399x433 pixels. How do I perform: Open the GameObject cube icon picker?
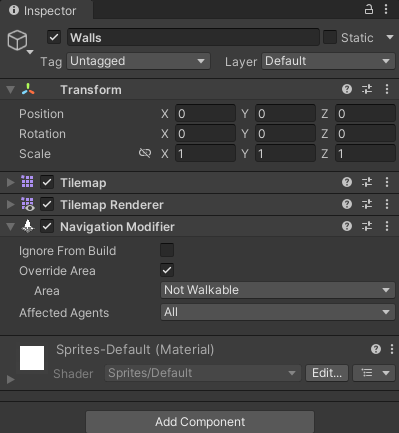(x=20, y=41)
